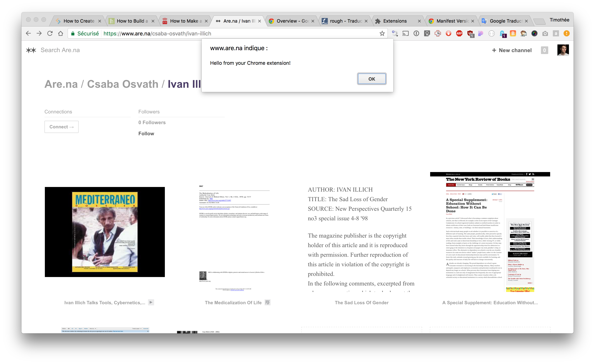Click the Timothée profile button
The width and height of the screenshot is (595, 364).
coord(559,20)
